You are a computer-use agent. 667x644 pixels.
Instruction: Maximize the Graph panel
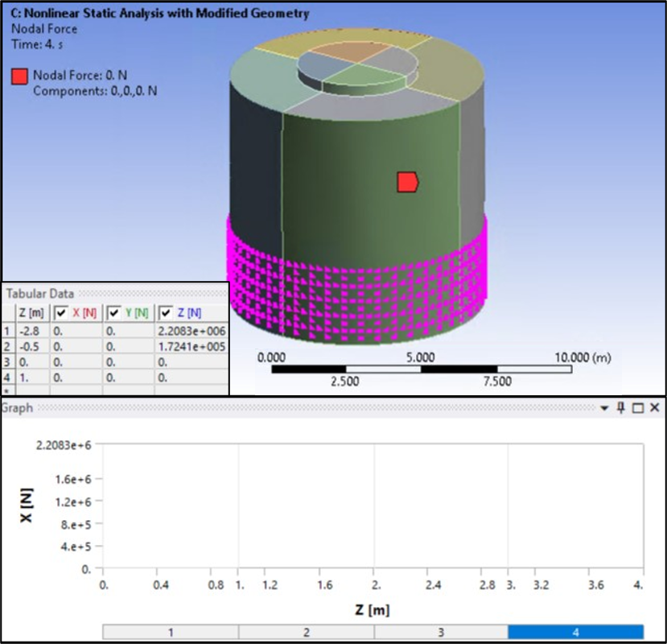(x=638, y=408)
